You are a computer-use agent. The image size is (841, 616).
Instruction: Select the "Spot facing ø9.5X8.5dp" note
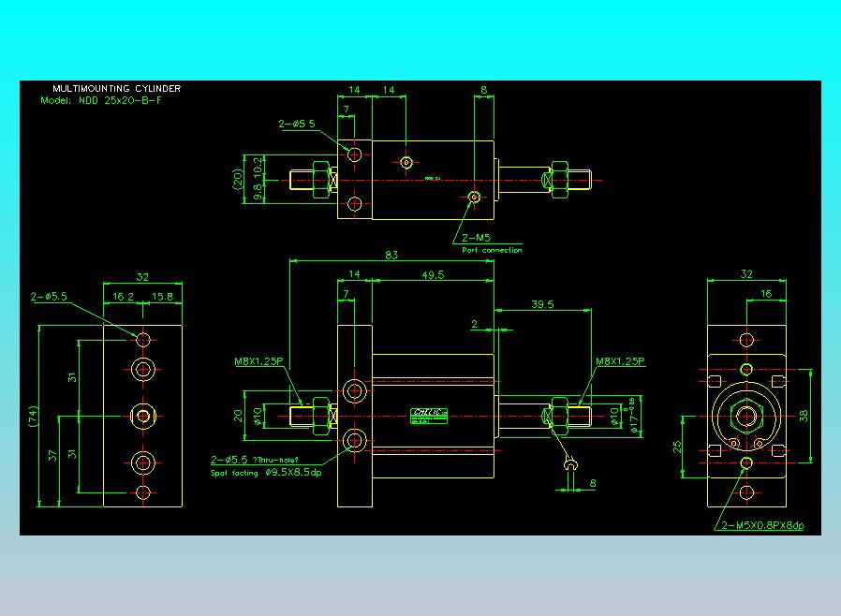(266, 473)
